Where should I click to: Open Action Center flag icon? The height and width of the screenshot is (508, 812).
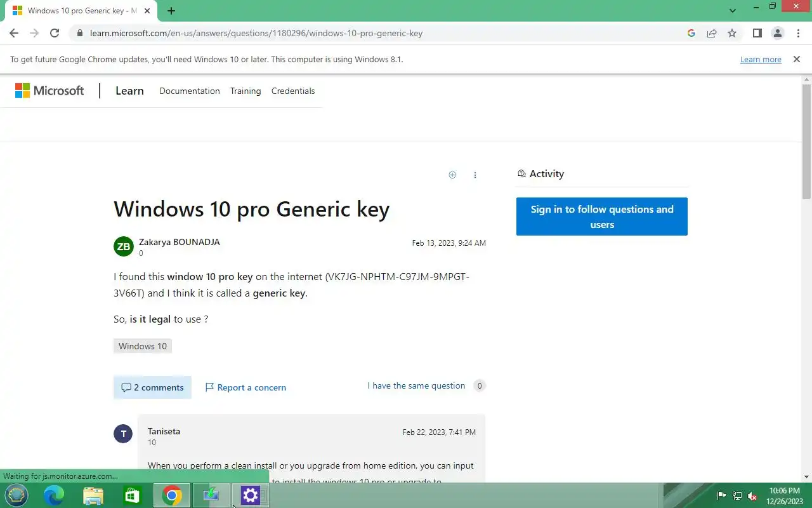coord(721,496)
